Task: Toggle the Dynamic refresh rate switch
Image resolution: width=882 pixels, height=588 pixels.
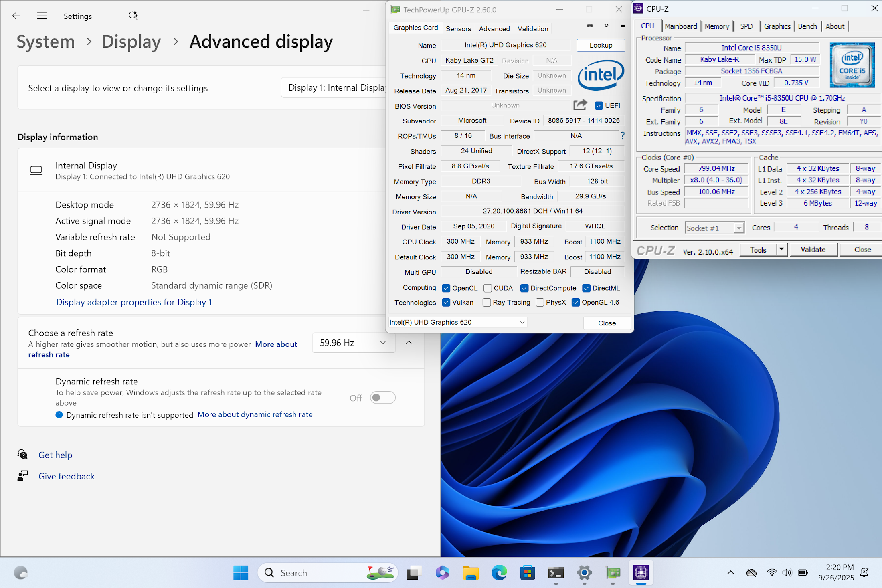Action: point(382,398)
